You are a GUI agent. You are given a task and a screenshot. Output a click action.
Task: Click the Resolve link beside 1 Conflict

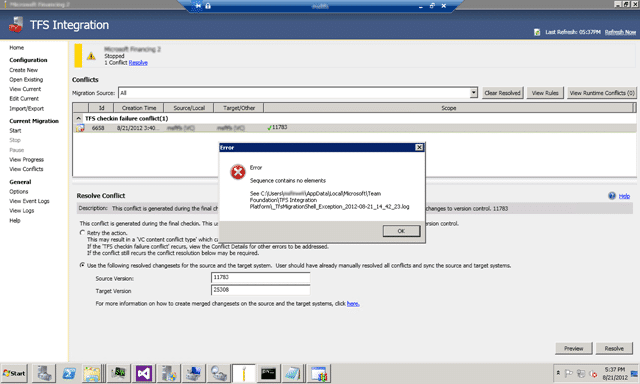click(138, 62)
